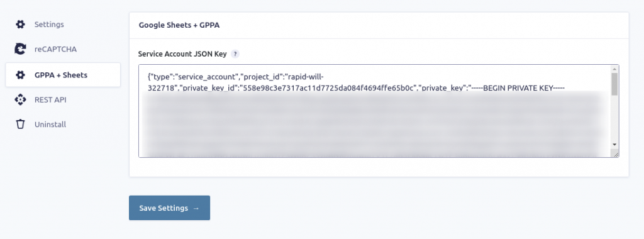Click the Service Account JSON Key label text
This screenshot has height=239, width=644.
(x=182, y=54)
